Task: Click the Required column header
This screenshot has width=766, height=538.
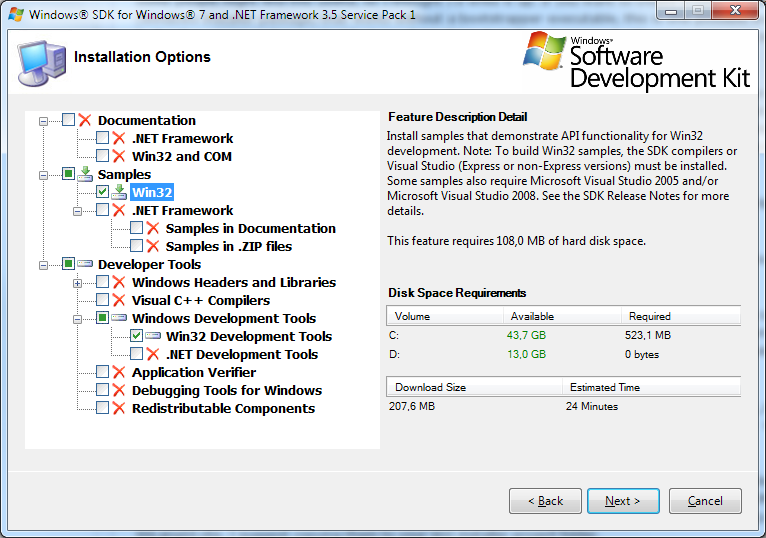Action: (681, 316)
